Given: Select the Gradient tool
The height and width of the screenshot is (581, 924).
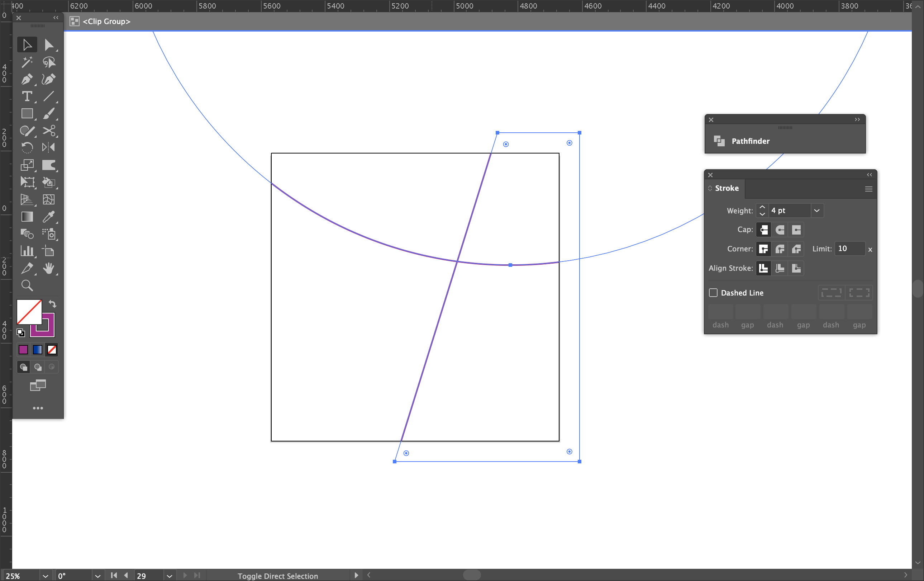Looking at the screenshot, I should pyautogui.click(x=27, y=217).
